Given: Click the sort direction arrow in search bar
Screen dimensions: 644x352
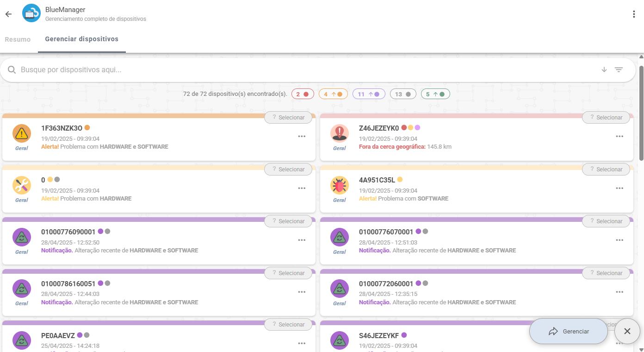Looking at the screenshot, I should coord(604,70).
